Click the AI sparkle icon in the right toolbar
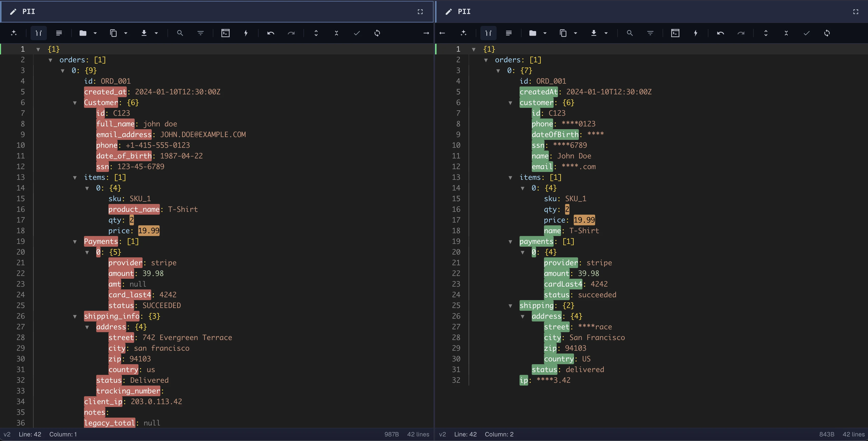This screenshot has width=868, height=441. click(x=464, y=33)
